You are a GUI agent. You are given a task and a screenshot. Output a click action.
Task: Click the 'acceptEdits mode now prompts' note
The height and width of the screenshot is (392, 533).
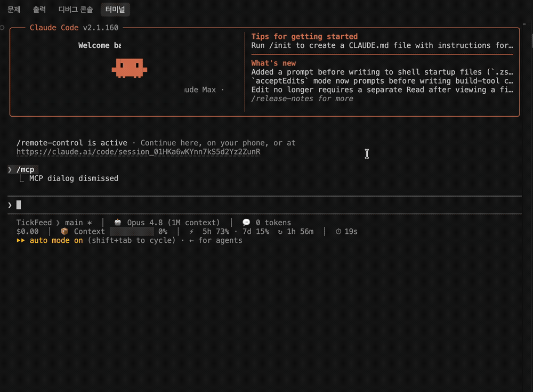(382, 81)
